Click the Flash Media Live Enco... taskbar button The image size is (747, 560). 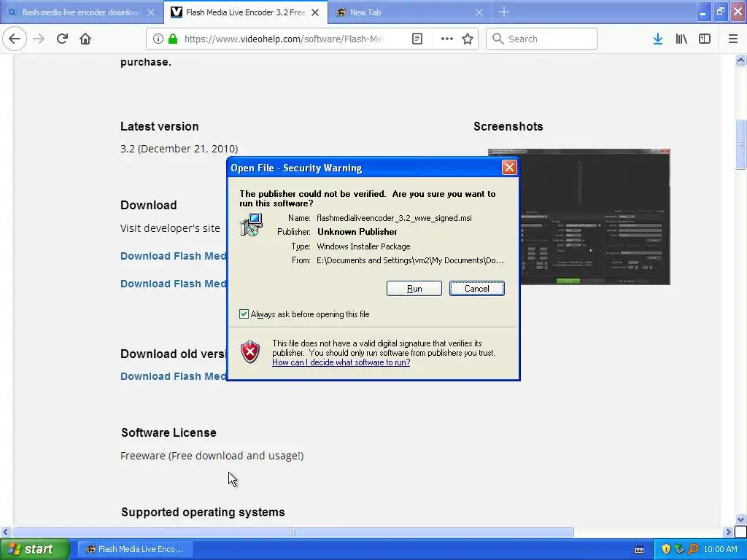pyautogui.click(x=135, y=549)
